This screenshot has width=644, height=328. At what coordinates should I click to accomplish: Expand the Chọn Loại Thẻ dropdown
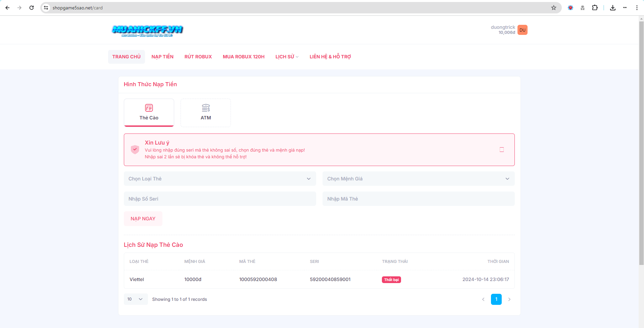[x=220, y=179]
